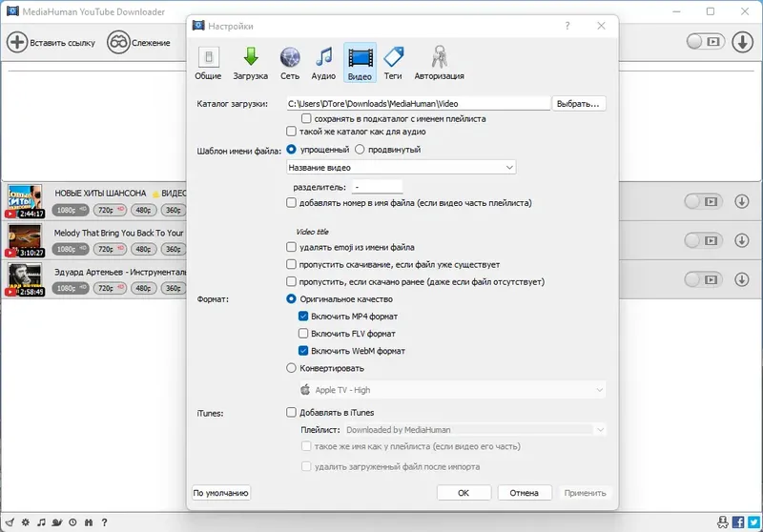Check пропустить скачивание, если файл уже существует
The height and width of the screenshot is (532, 763).
[x=291, y=264]
